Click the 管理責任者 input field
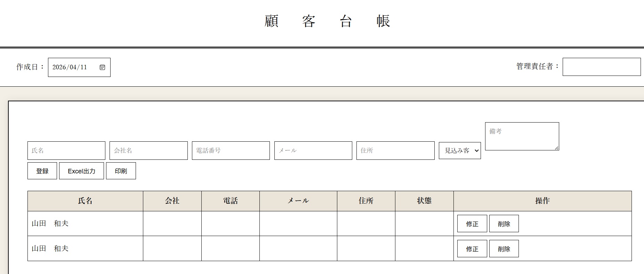The image size is (644, 274). coord(601,67)
